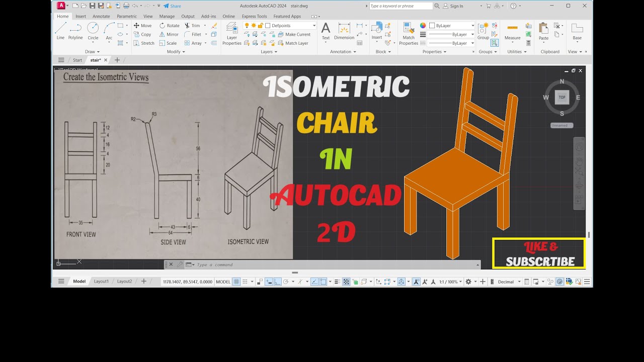This screenshot has height=362, width=644.
Task: Toggle drawing grid display in status bar
Action: [237, 282]
